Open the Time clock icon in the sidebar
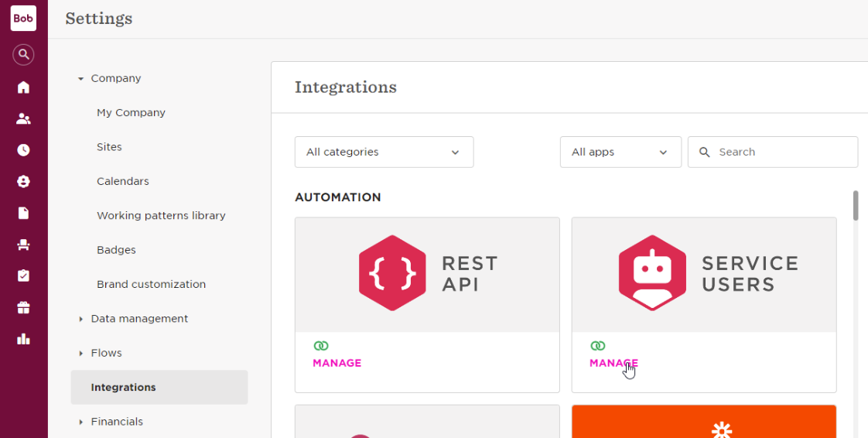 click(x=23, y=150)
